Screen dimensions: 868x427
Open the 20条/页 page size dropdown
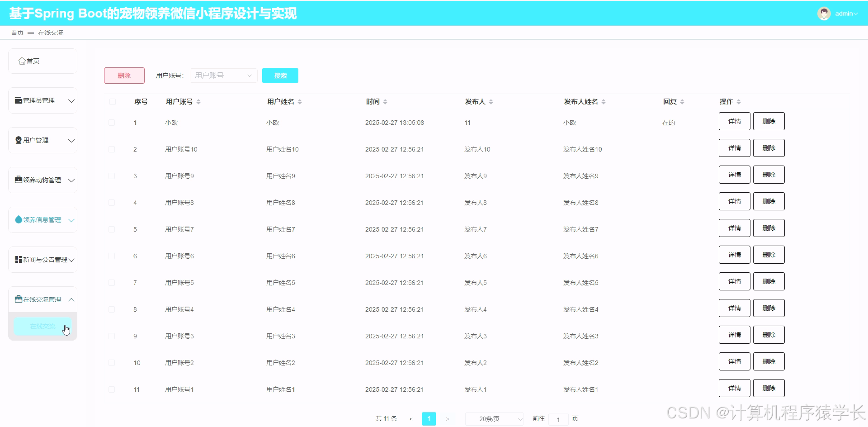tap(494, 419)
